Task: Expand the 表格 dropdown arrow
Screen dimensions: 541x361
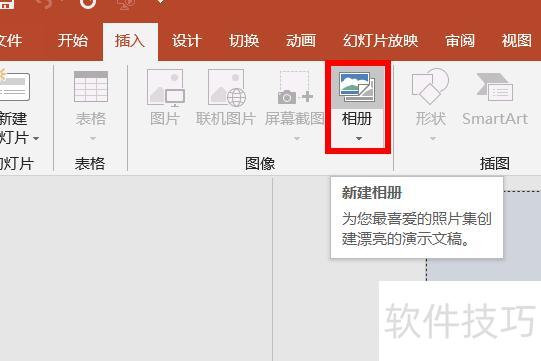Action: pos(92,139)
